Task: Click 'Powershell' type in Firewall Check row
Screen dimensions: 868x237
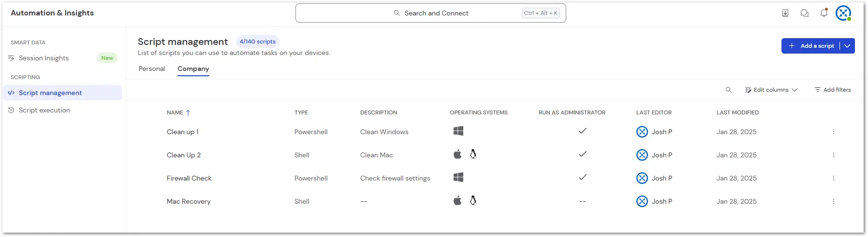Action: (x=311, y=178)
